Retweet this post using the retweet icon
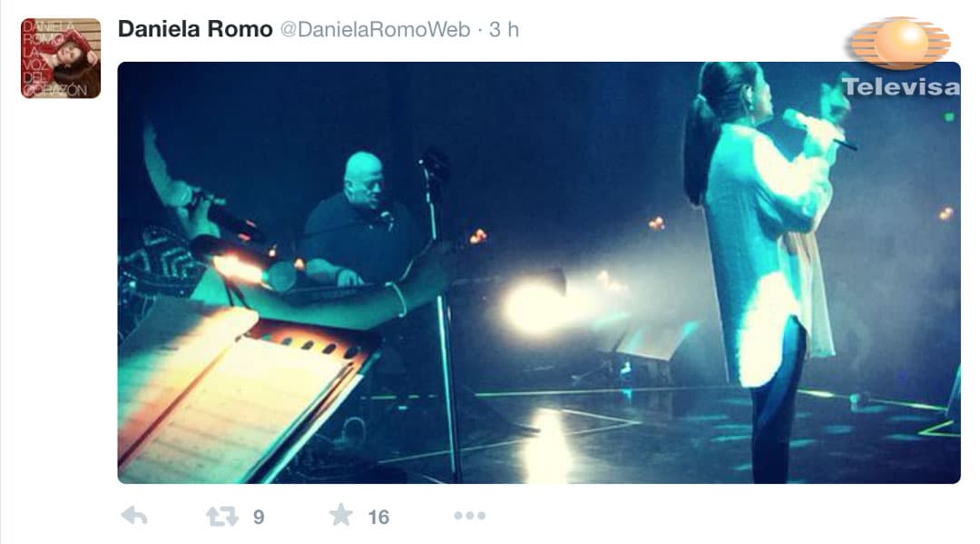The image size is (980, 544). [x=222, y=517]
